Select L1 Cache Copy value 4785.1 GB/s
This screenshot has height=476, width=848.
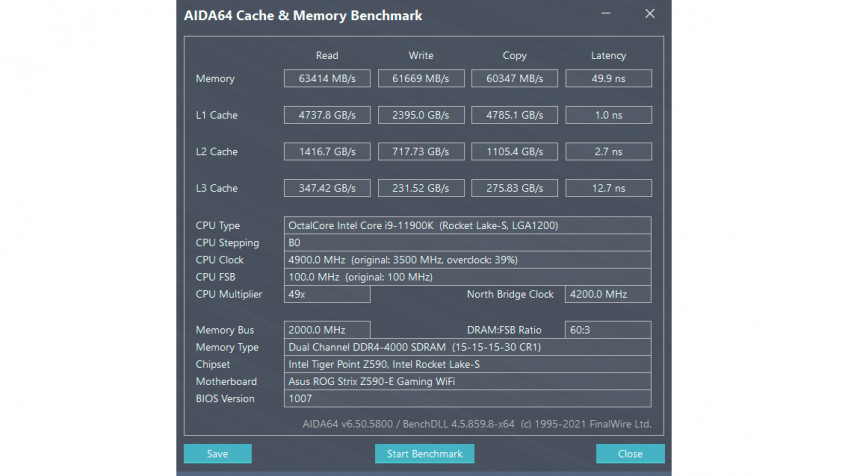click(514, 115)
